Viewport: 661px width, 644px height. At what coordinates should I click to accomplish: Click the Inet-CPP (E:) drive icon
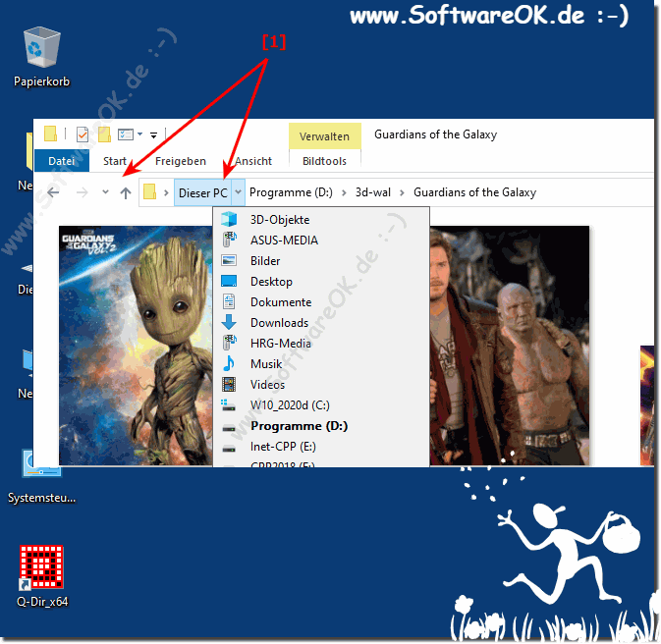[229, 449]
